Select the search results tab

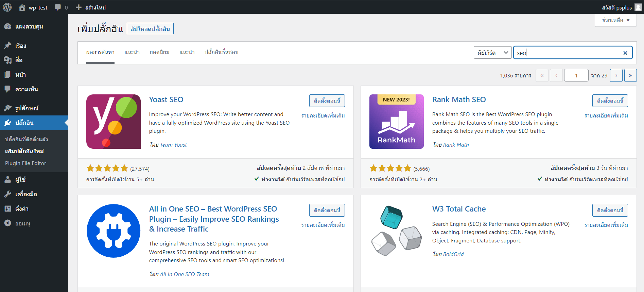[100, 52]
